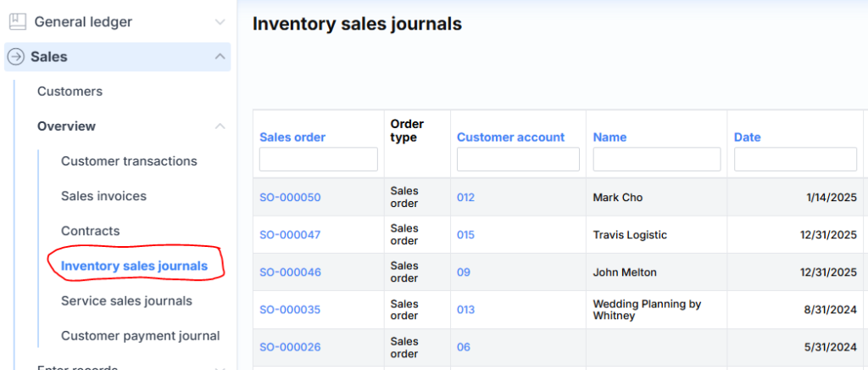Collapse the Sales section chevron
Screen dimensions: 868x370
(x=220, y=57)
